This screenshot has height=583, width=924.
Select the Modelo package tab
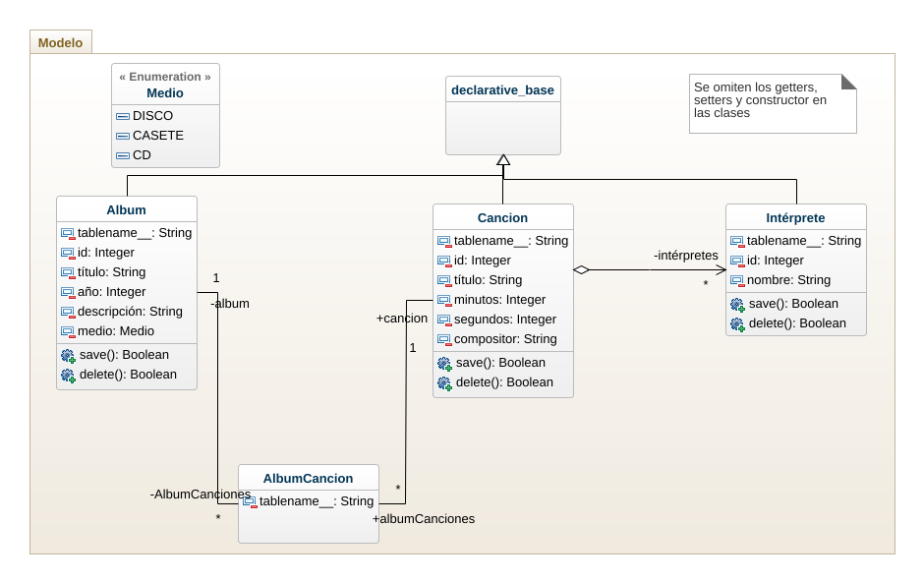point(61,42)
